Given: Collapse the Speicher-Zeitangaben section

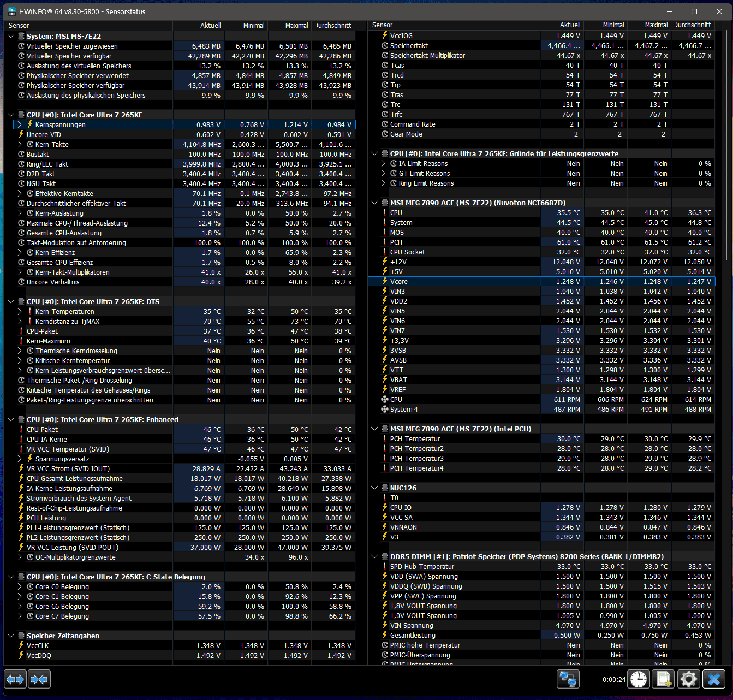Looking at the screenshot, I should [x=11, y=636].
